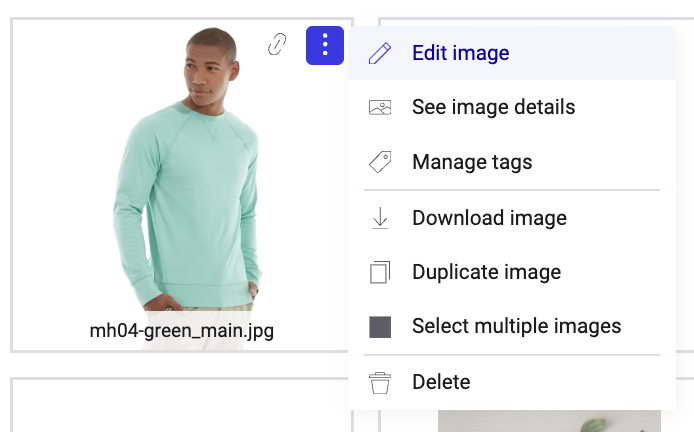Click the pencil icon for Edit image

click(380, 53)
